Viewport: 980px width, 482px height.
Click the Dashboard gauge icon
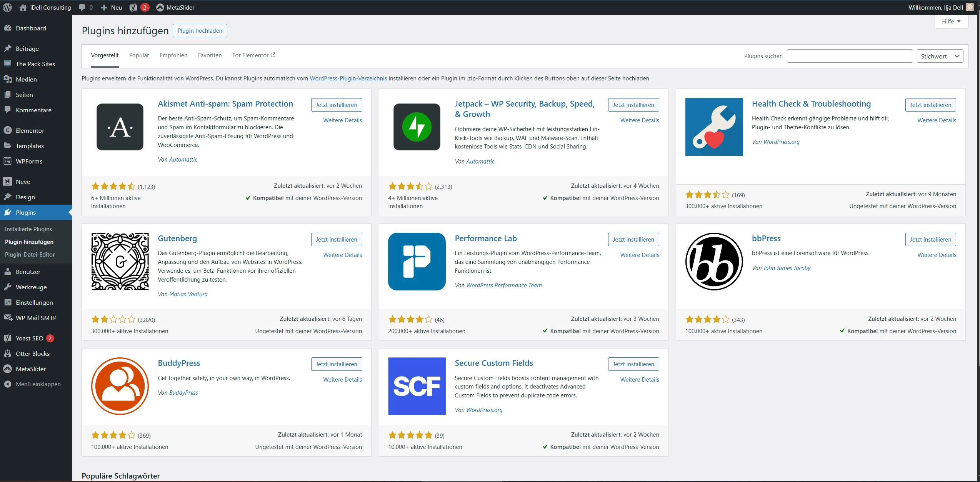pyautogui.click(x=8, y=28)
